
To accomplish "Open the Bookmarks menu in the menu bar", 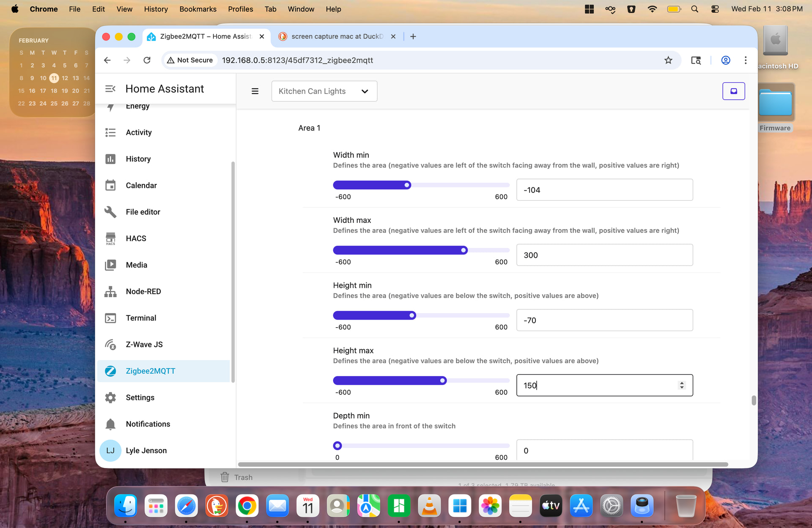I will pos(198,9).
